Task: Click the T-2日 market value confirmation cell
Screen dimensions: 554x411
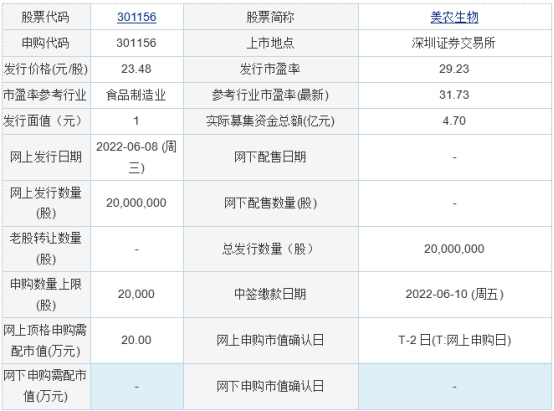Action: point(454,340)
